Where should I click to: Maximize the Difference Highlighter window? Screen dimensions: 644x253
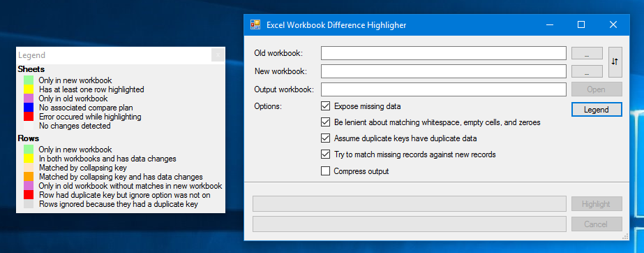click(581, 24)
